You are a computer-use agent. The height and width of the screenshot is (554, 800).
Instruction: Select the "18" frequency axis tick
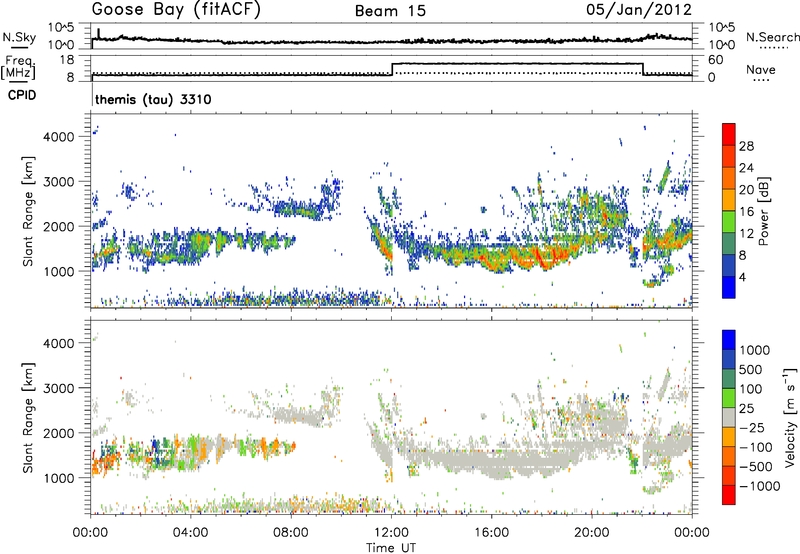pyautogui.click(x=67, y=60)
